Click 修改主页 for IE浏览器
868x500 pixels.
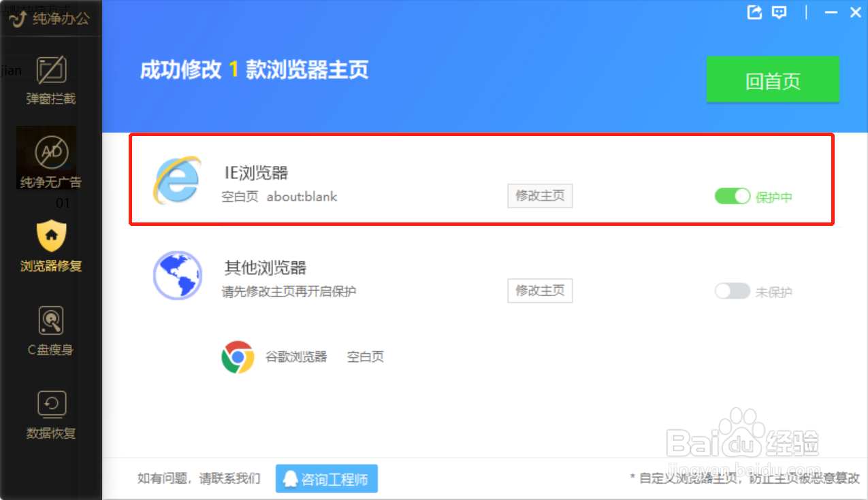point(540,196)
